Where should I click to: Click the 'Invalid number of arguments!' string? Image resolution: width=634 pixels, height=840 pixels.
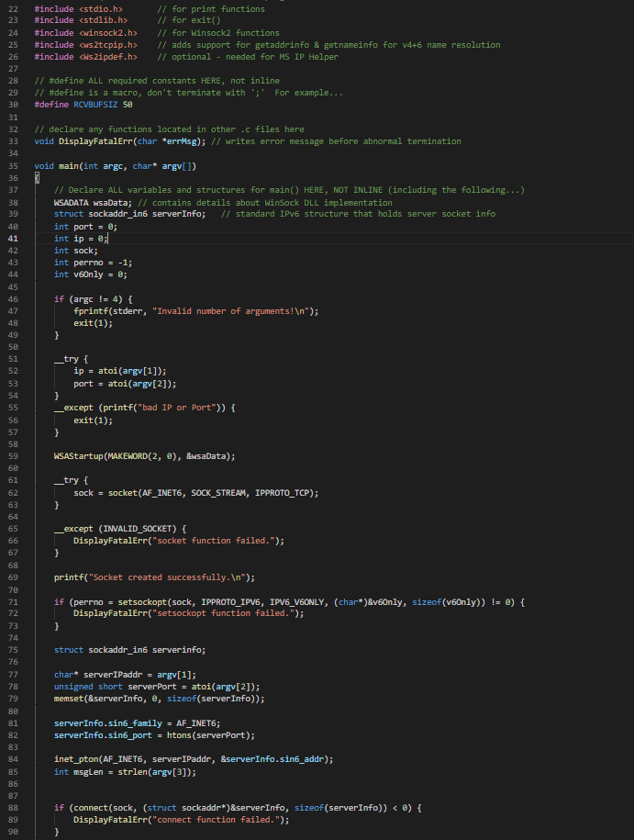pyautogui.click(x=230, y=311)
